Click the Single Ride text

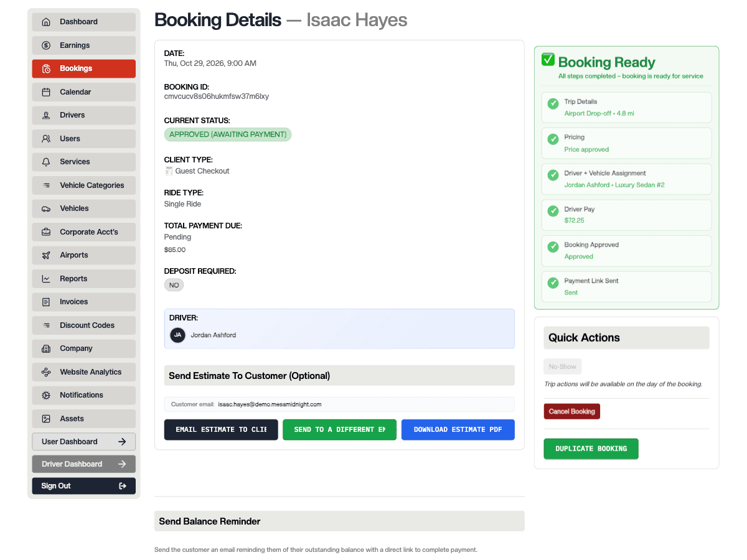(x=182, y=204)
